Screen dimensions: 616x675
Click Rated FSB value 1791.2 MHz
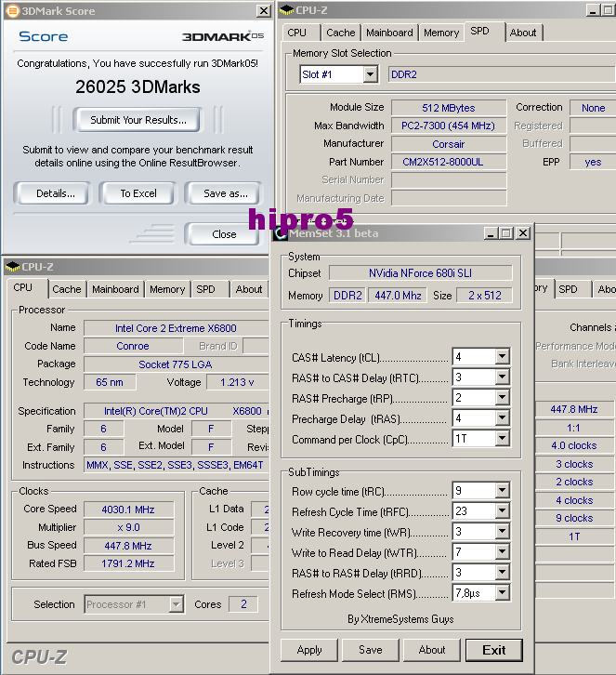point(128,563)
